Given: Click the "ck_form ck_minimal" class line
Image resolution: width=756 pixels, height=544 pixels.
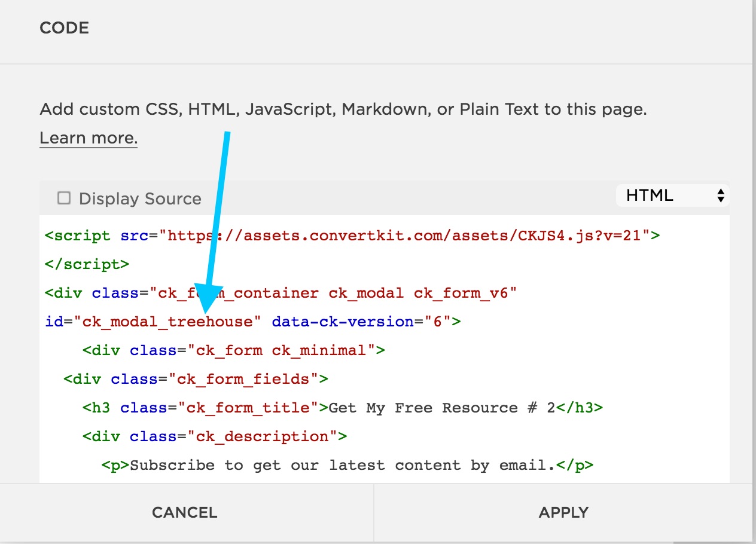Looking at the screenshot, I should point(233,350).
